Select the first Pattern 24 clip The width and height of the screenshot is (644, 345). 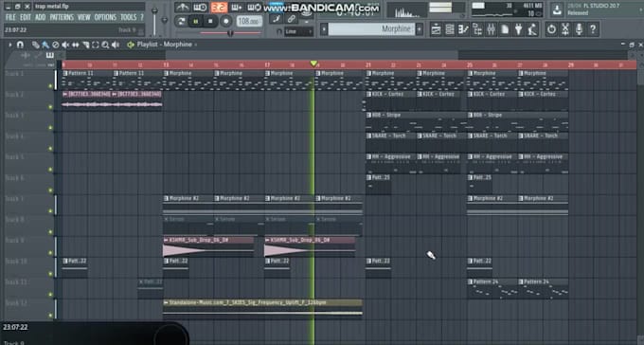(x=492, y=289)
